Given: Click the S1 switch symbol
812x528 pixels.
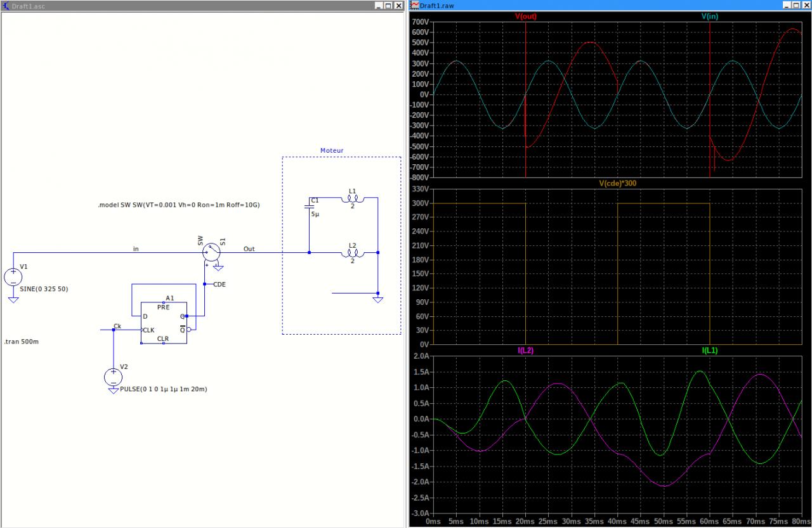Looking at the screenshot, I should coord(211,252).
